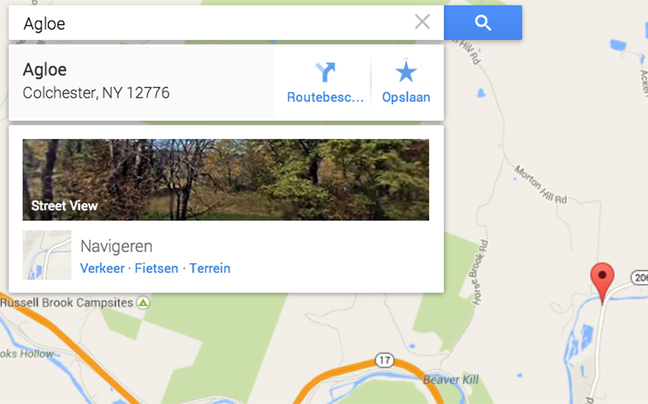Select the Agloe place title
The width and height of the screenshot is (648, 404).
click(45, 69)
